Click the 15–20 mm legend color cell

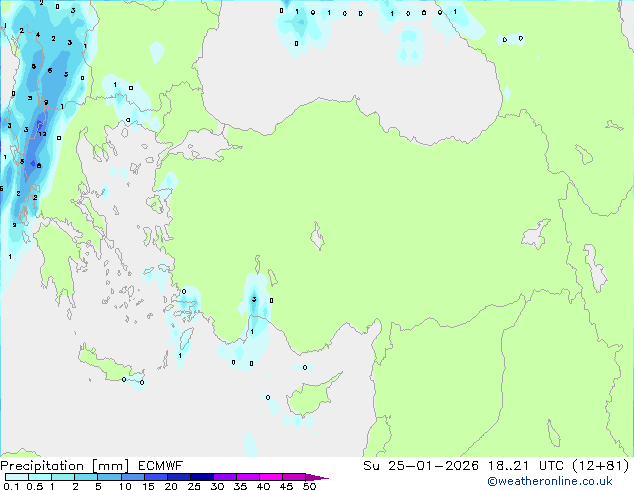point(155,477)
